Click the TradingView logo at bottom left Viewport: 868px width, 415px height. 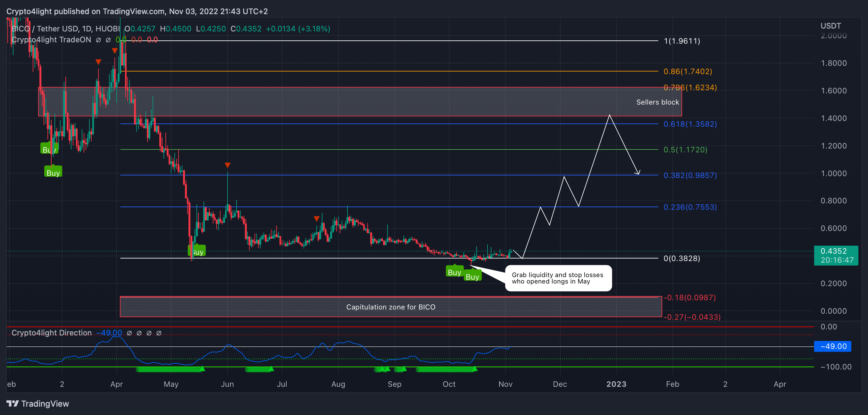(38, 403)
